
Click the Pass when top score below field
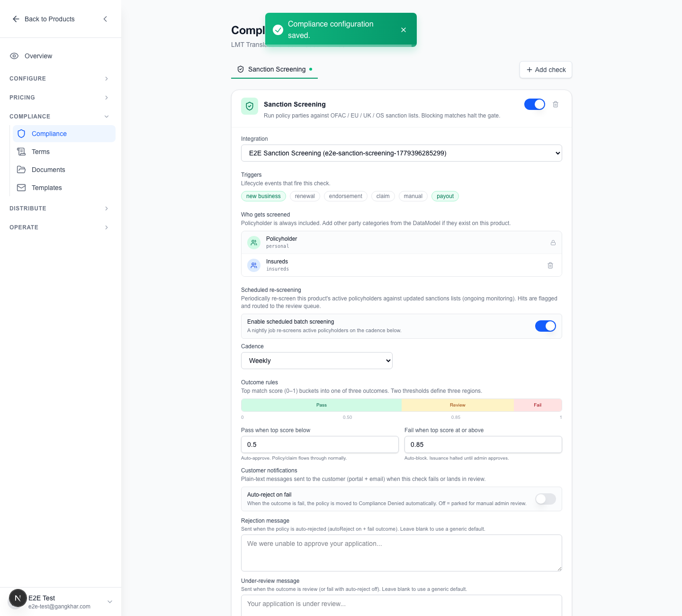coord(320,444)
